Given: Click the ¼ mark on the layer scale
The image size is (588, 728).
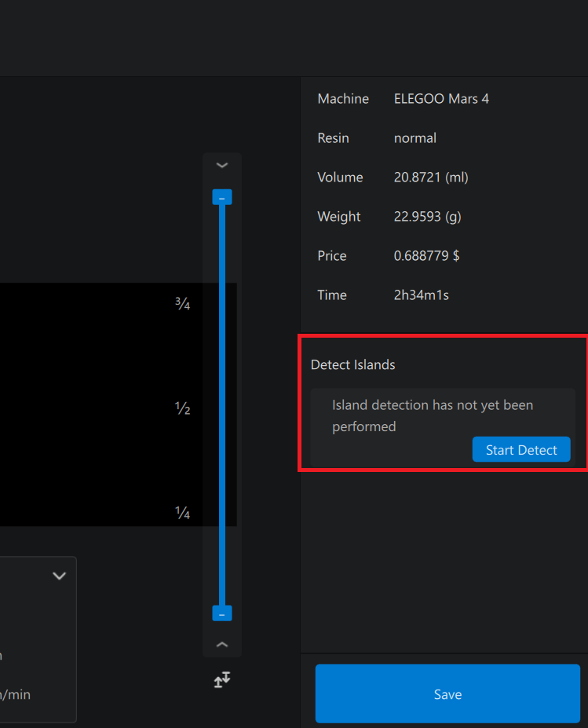Looking at the screenshot, I should [x=182, y=514].
